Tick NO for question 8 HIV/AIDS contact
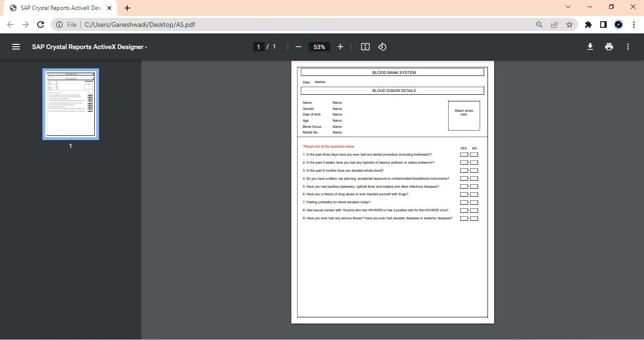 [x=474, y=210]
